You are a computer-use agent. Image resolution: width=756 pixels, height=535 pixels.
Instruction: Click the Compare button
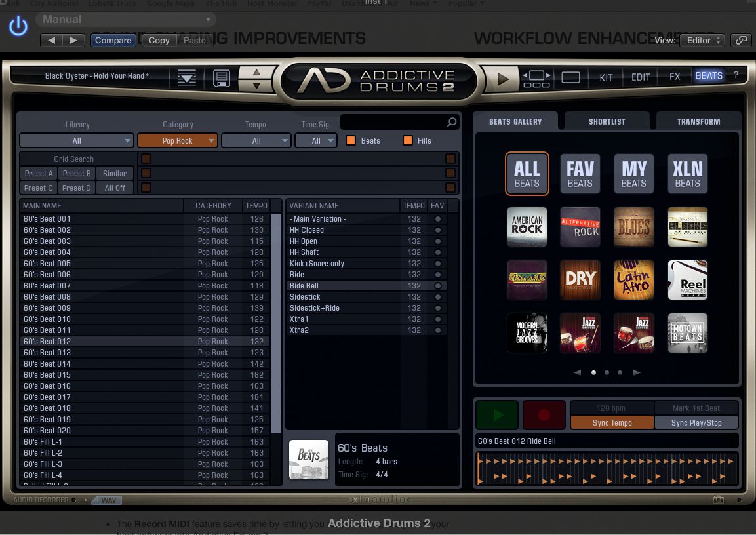[x=113, y=41]
